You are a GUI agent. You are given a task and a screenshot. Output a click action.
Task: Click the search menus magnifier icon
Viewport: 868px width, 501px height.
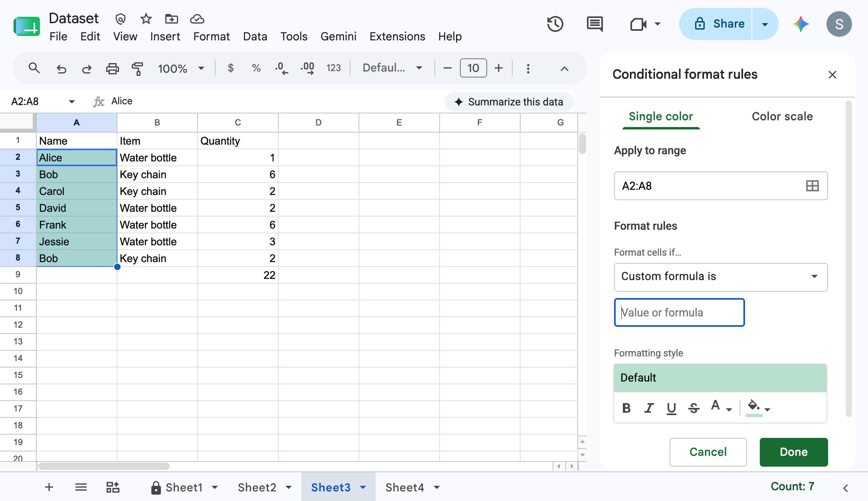tap(34, 68)
